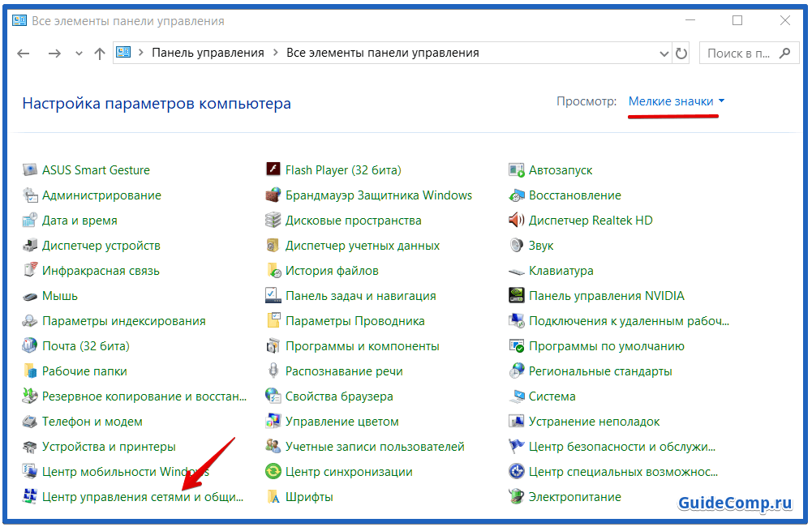The image size is (812, 527).
Task: Open the Электропитание power icon
Action: click(x=517, y=496)
